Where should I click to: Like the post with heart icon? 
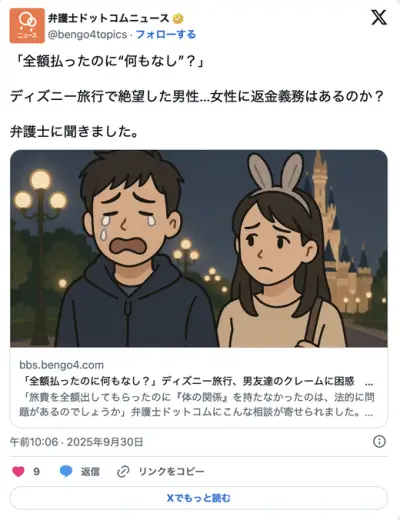point(18,471)
